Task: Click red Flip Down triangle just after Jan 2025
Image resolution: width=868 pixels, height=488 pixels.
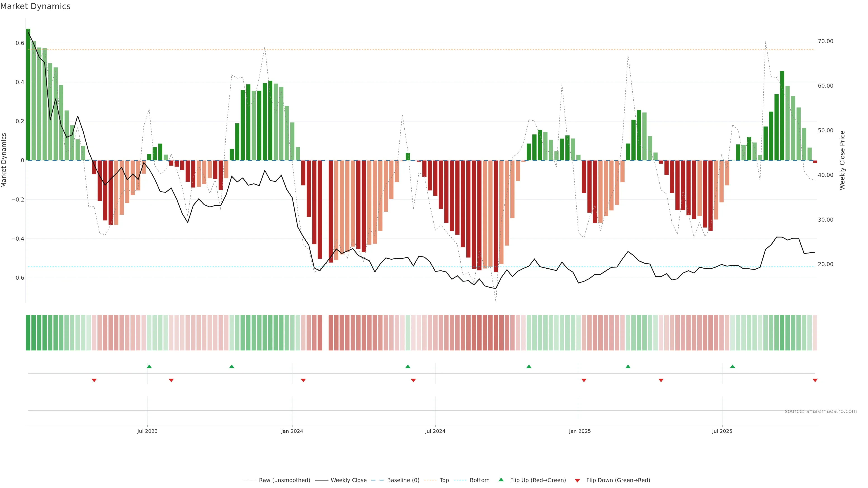Action: (x=584, y=380)
